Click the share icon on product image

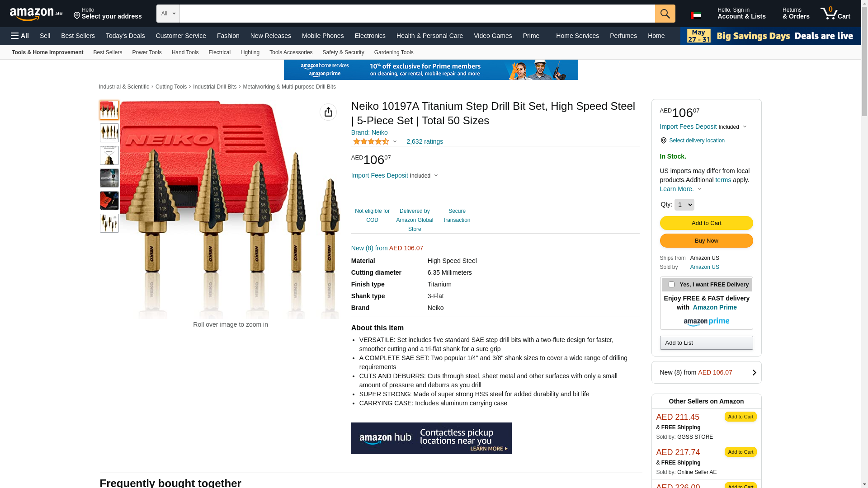[328, 112]
